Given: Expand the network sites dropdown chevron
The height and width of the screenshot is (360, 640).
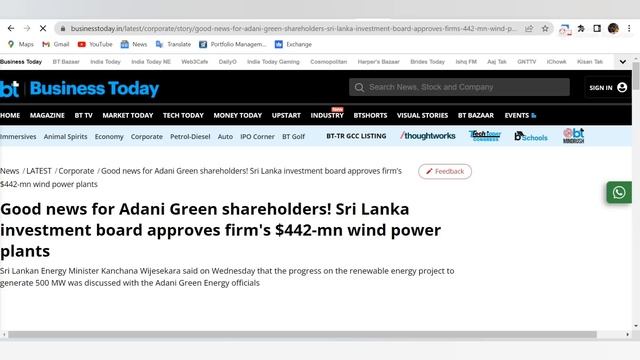Looking at the screenshot, I should (x=622, y=62).
